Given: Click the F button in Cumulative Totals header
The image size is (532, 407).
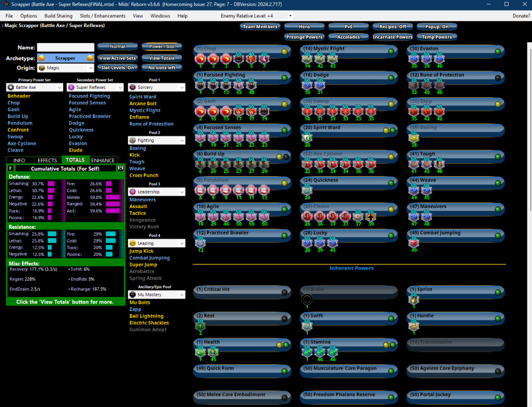Looking at the screenshot, I should [x=11, y=168].
